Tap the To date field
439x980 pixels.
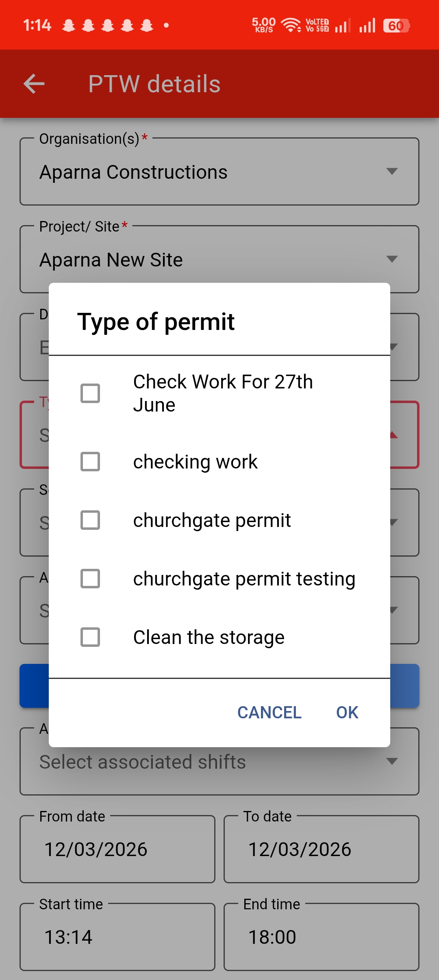321,849
